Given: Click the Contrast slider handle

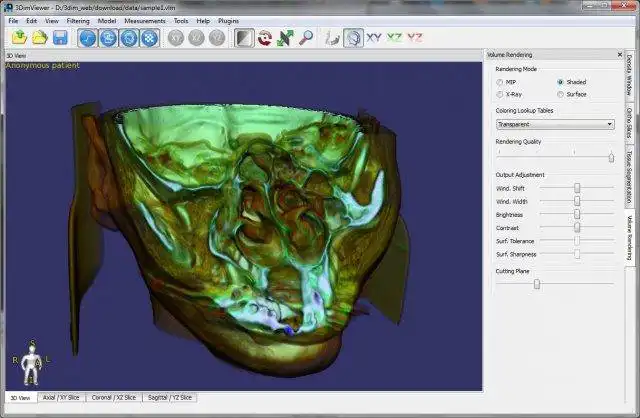Looking at the screenshot, I should [x=577, y=227].
